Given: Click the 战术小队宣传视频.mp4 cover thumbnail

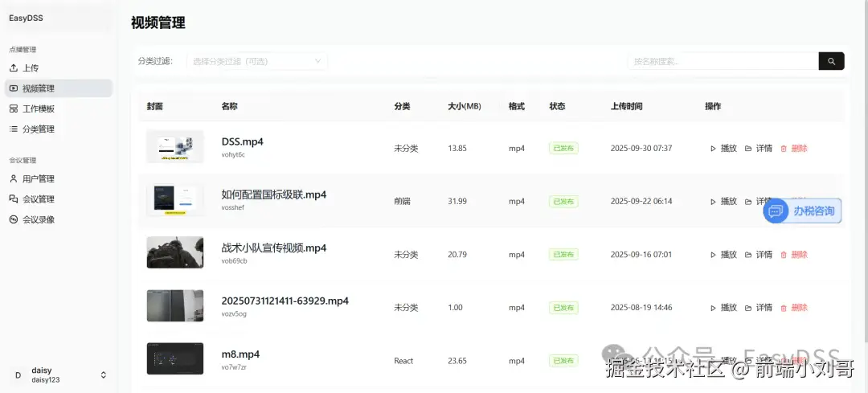Looking at the screenshot, I should click(175, 252).
